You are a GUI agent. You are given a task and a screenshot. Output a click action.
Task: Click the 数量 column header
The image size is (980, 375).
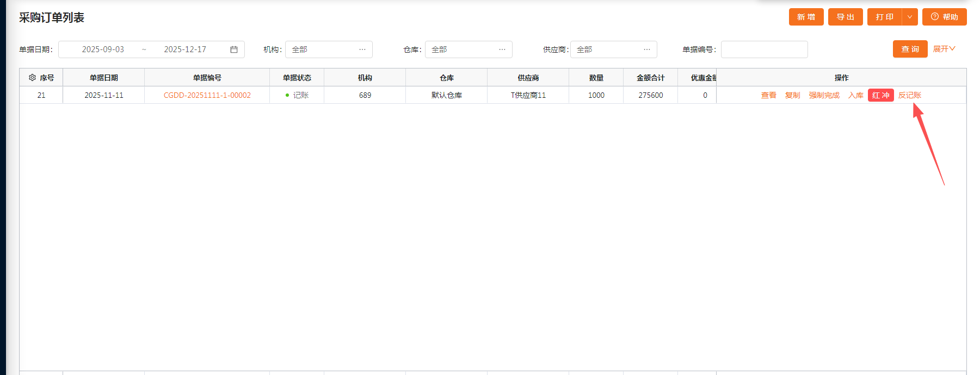[596, 78]
